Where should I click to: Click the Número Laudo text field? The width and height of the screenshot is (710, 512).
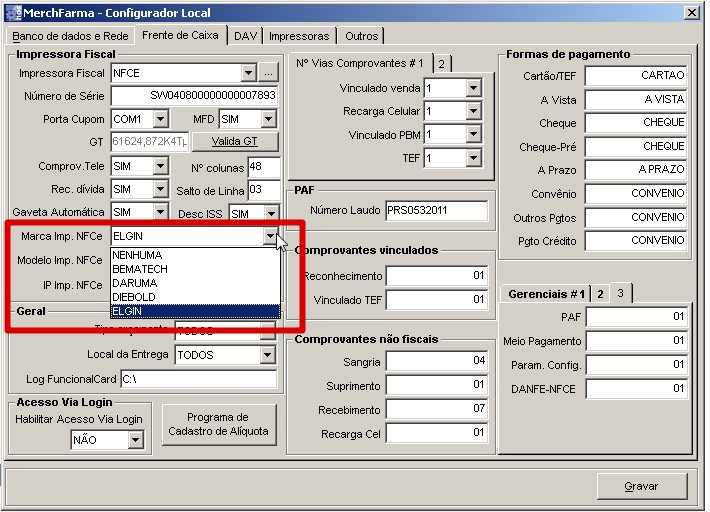click(x=436, y=211)
